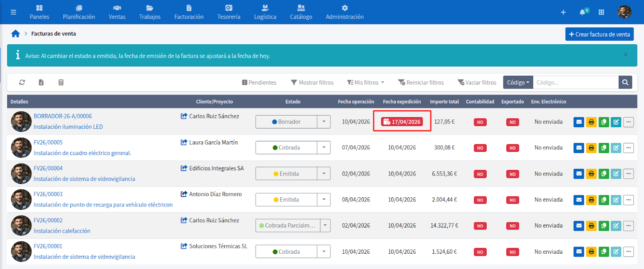Viewport: 644px width, 269px height.
Task: Toggle Contabilidad NO badge for FV26/00001
Action: click(480, 252)
